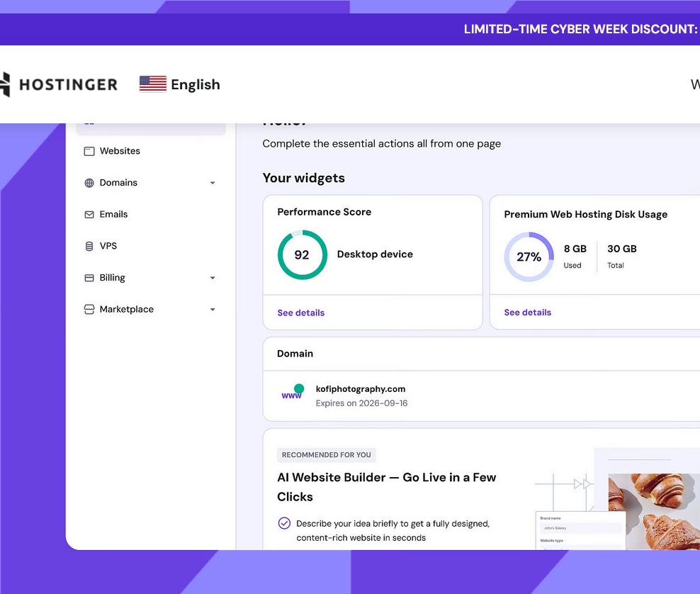Expand the Domains dropdown arrow
Viewport: 700px width, 594px height.
[x=213, y=183]
